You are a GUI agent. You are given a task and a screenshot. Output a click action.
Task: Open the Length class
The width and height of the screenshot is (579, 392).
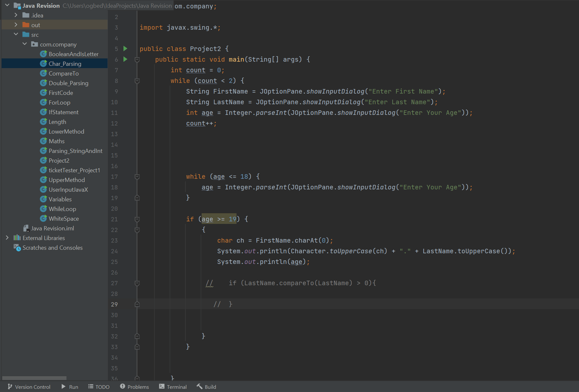pyautogui.click(x=57, y=122)
